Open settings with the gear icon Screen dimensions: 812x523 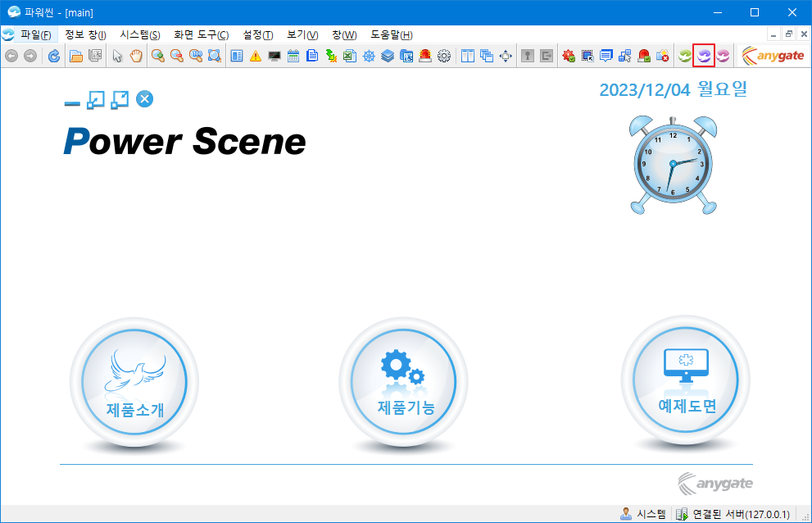pos(444,56)
